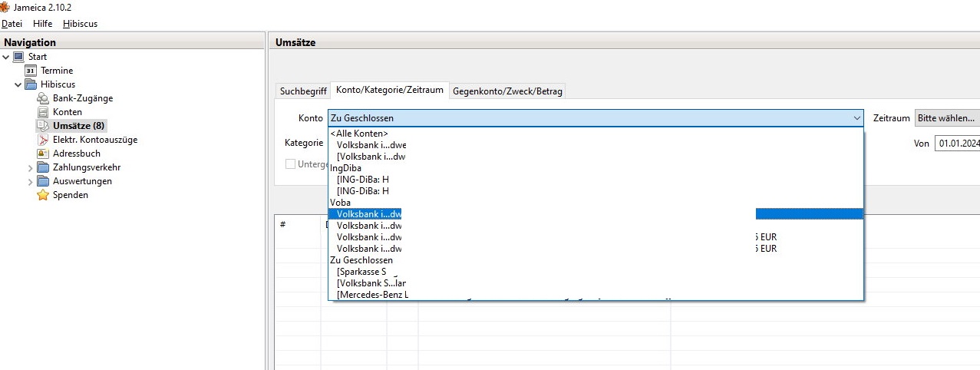Open the Zeitraum 'Bitte wählen...' dropdown
The height and width of the screenshot is (370, 980).
click(947, 118)
